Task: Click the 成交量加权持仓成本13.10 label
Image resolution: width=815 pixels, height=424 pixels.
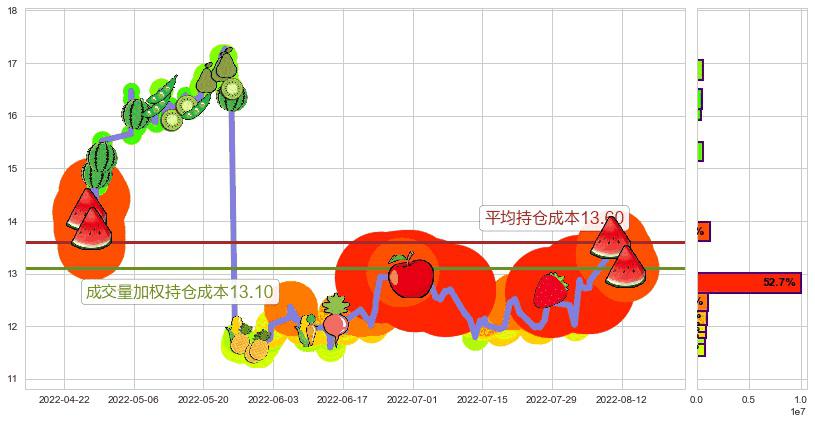Action: click(x=179, y=291)
